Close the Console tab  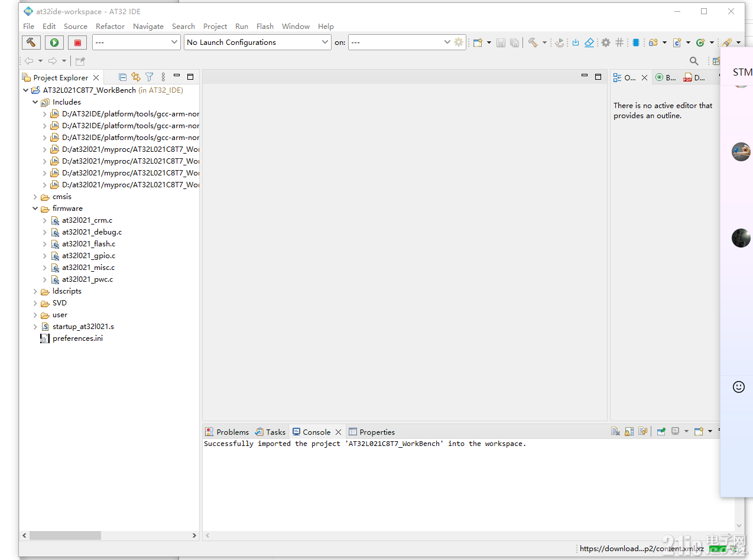[338, 432]
